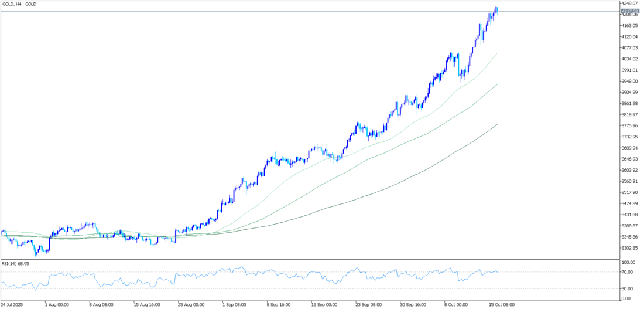Click the GOLD, H4 chart title label
644x309 pixels.
[20, 4]
